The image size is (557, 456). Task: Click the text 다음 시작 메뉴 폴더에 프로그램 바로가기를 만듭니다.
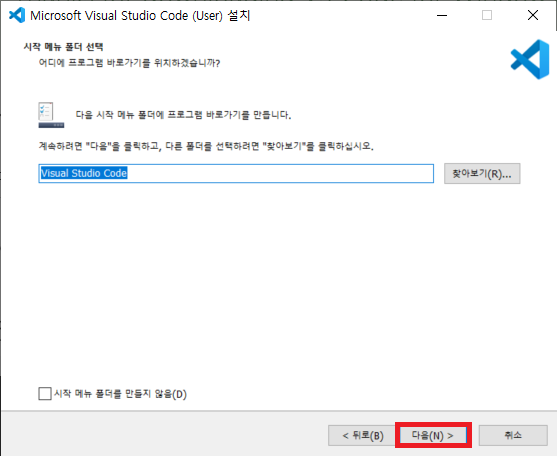pos(183,115)
